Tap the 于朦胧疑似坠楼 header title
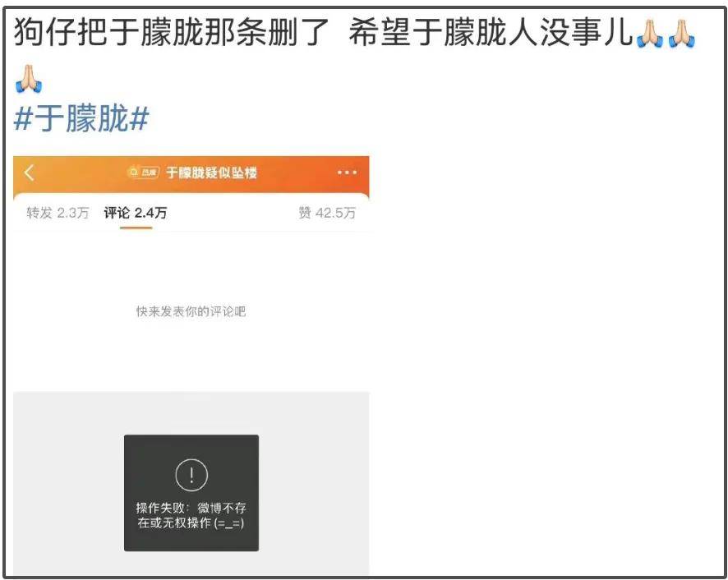The height and width of the screenshot is (580, 728). pyautogui.click(x=212, y=173)
